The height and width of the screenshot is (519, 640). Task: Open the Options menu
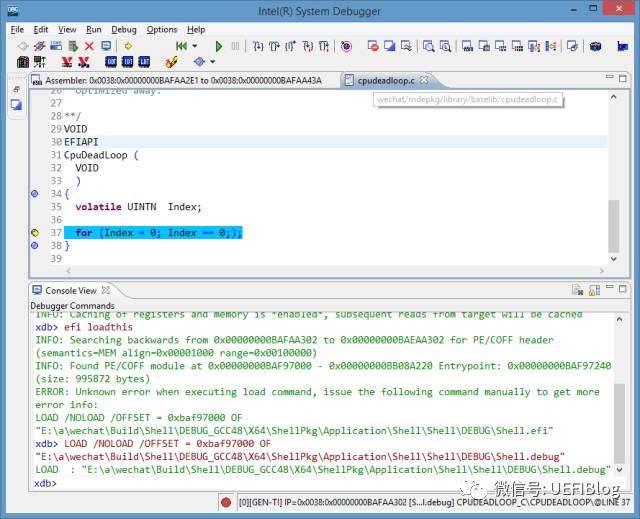click(x=162, y=30)
